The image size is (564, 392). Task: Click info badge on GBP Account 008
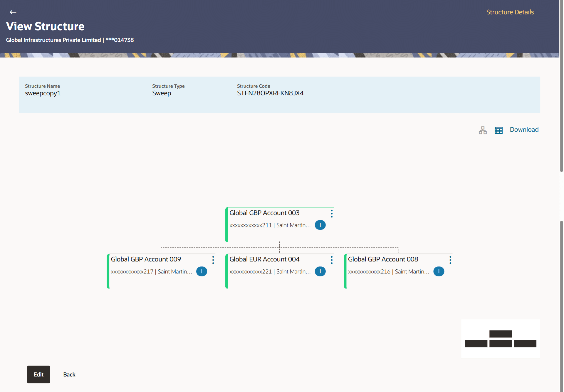[439, 271]
